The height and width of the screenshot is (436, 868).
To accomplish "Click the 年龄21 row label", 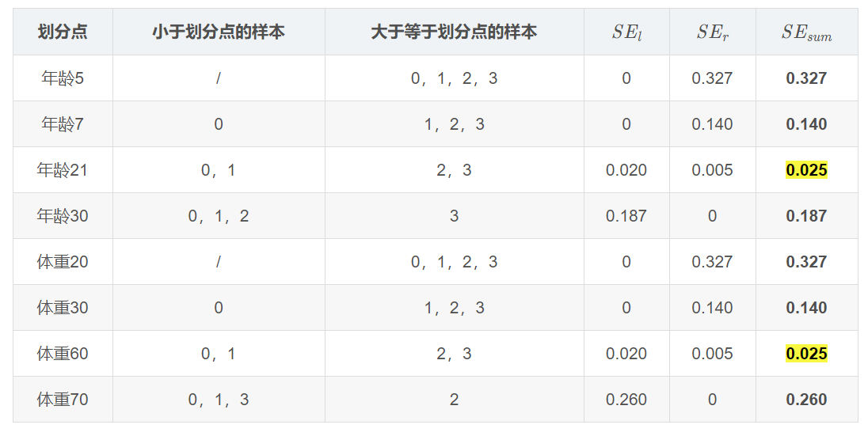I will pyautogui.click(x=63, y=170).
